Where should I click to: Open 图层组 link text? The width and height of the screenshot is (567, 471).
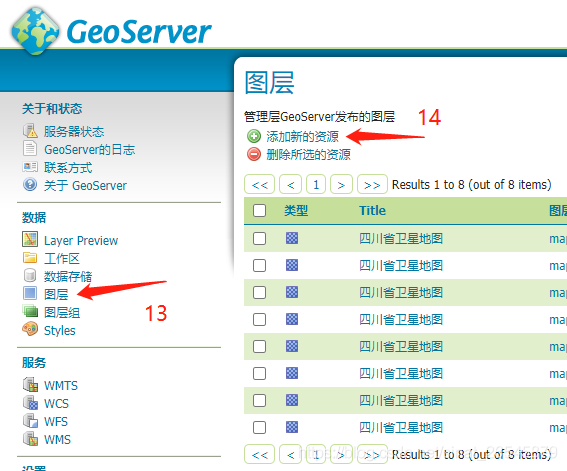click(x=62, y=313)
